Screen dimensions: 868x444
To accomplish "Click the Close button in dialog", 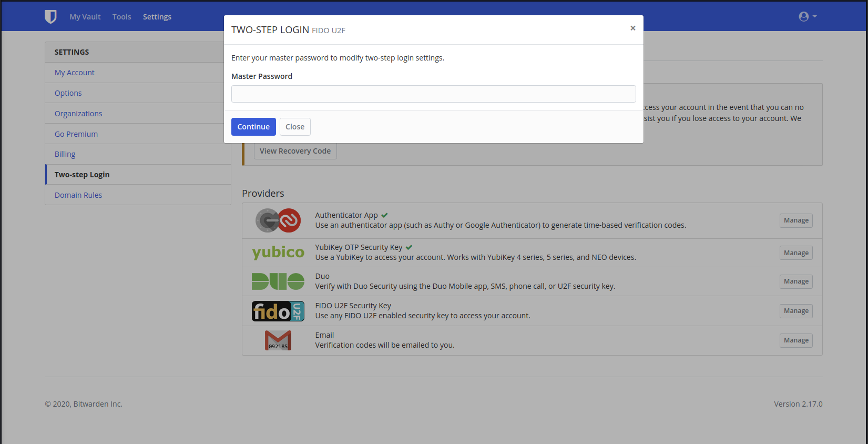I will pyautogui.click(x=295, y=127).
